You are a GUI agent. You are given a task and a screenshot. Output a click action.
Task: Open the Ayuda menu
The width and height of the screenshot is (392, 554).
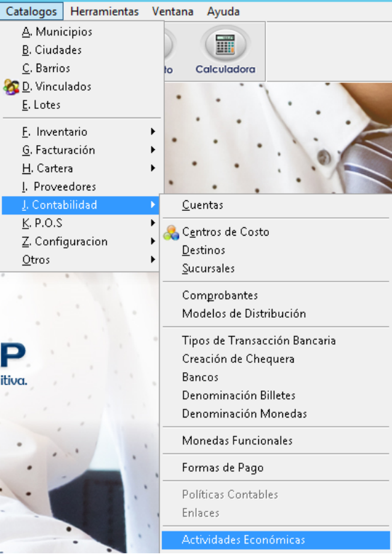pyautogui.click(x=224, y=11)
